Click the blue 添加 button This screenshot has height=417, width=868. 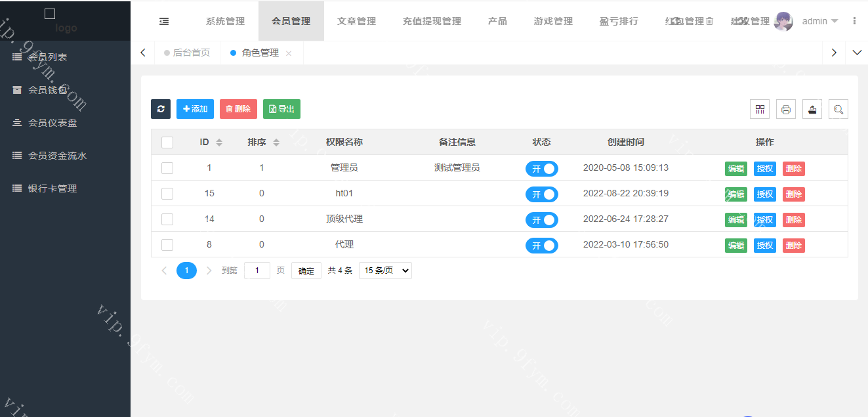tap(195, 109)
